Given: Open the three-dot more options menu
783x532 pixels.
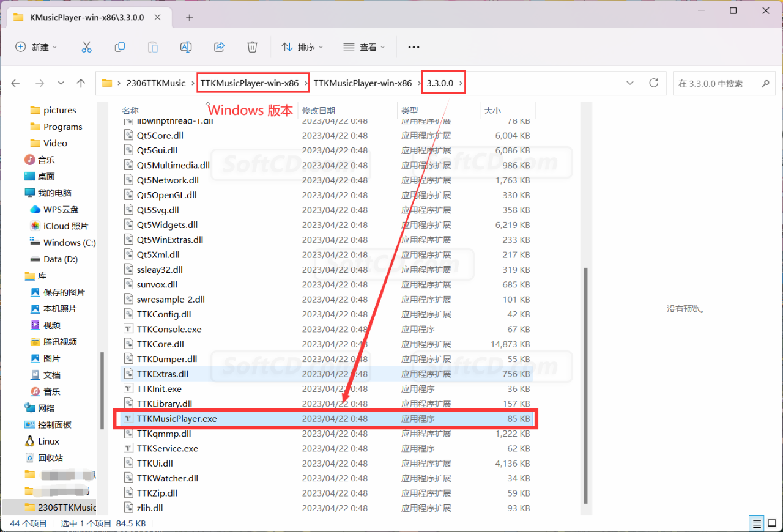Looking at the screenshot, I should (414, 47).
